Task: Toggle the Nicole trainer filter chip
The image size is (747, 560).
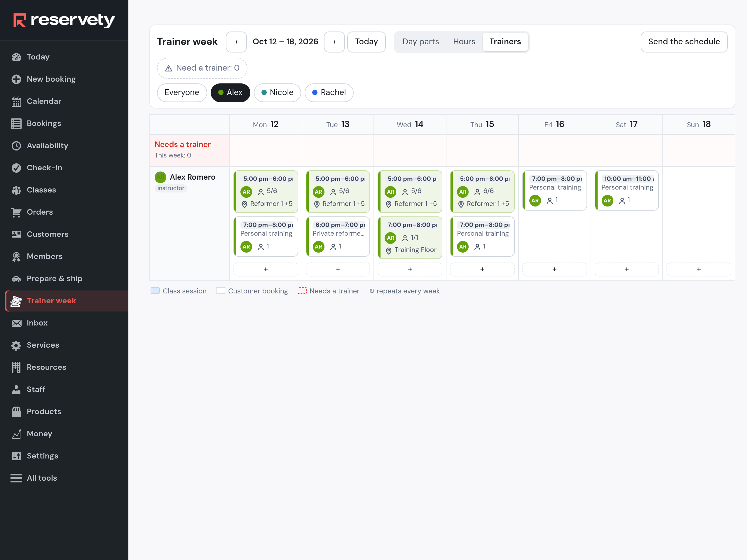Action: point(277,92)
